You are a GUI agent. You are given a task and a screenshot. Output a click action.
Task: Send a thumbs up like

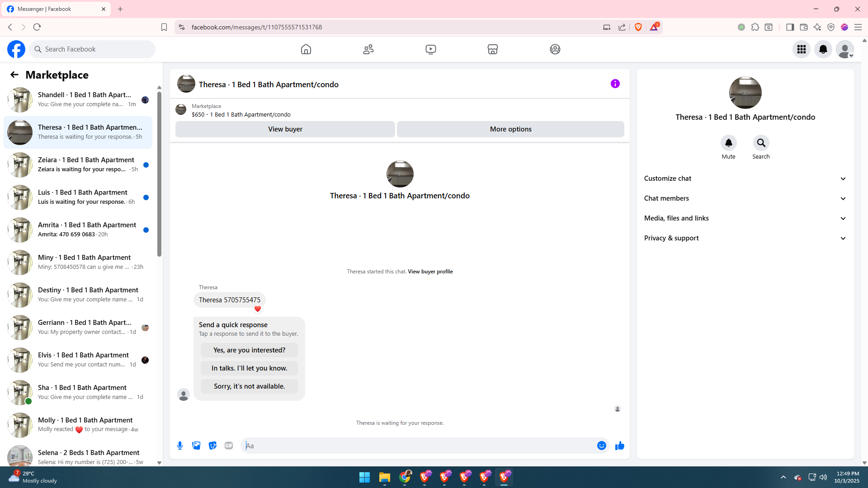tap(619, 446)
